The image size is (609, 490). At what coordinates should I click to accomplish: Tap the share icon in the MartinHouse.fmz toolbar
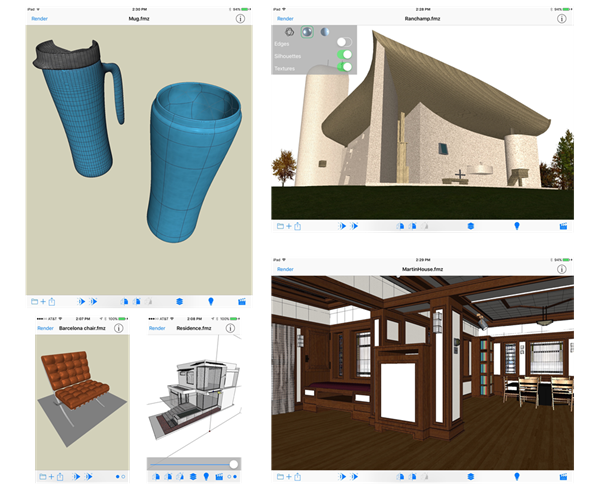tap(298, 476)
